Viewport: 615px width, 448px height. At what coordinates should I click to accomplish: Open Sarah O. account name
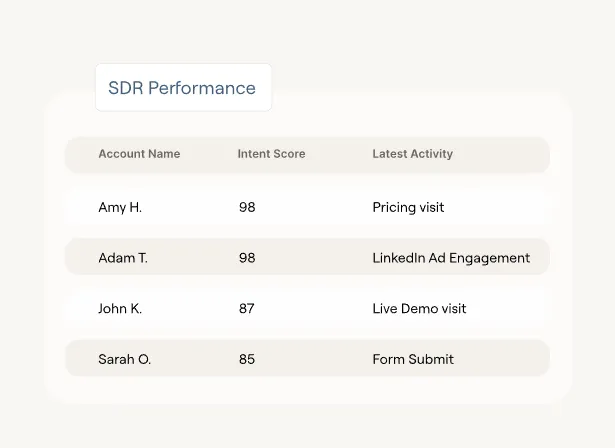[124, 359]
